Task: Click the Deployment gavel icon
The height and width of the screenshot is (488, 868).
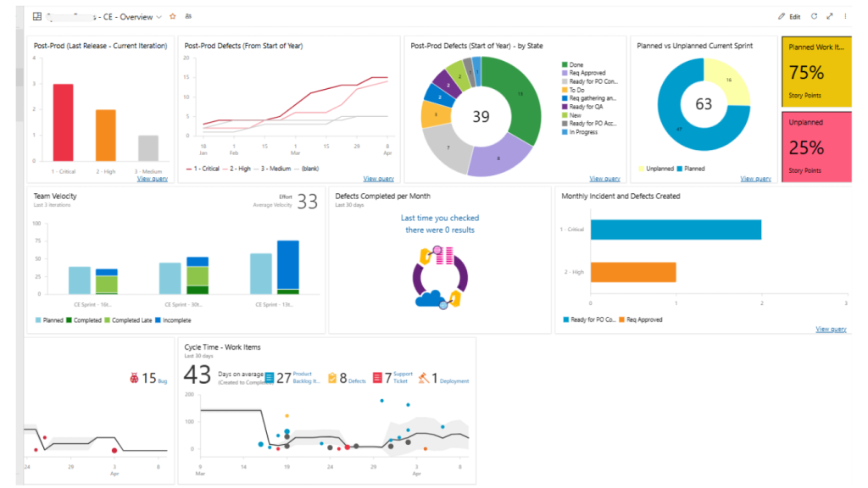Action: pos(423,378)
